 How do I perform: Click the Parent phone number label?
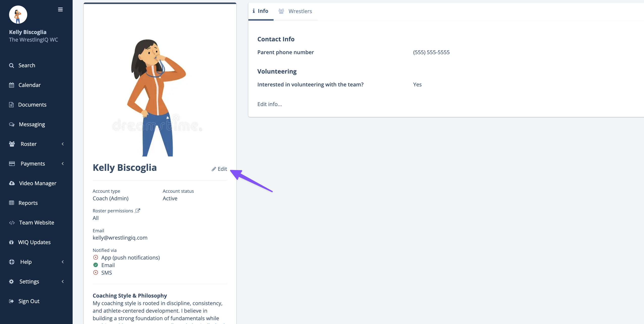coord(285,52)
